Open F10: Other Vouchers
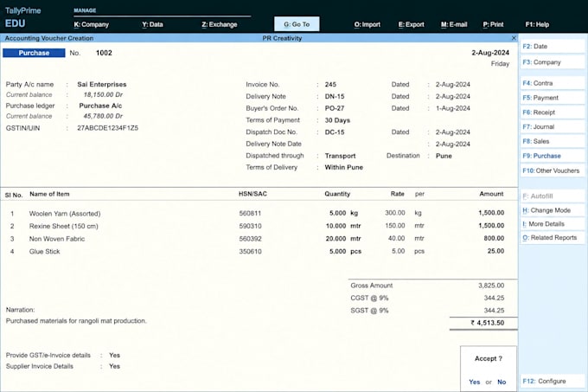Image resolution: width=588 pixels, height=392 pixels. point(553,170)
